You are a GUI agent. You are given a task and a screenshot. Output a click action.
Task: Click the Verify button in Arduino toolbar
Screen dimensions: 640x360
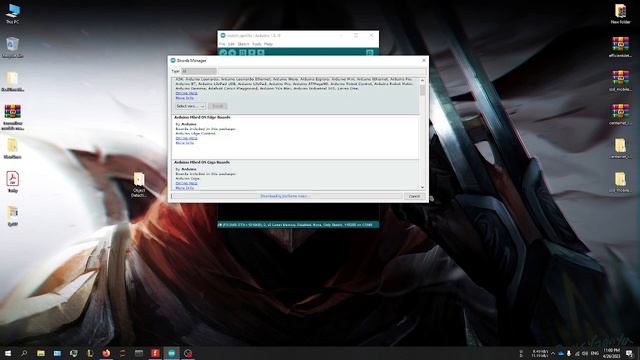(x=223, y=53)
